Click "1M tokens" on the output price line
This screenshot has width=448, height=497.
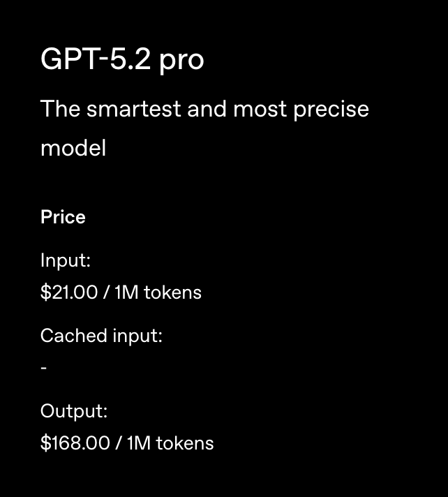pyautogui.click(x=170, y=443)
